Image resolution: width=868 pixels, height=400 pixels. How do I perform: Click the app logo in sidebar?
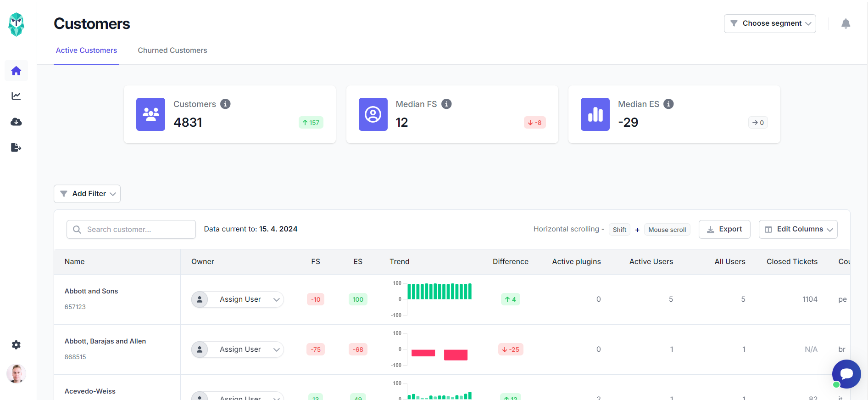pos(17,24)
